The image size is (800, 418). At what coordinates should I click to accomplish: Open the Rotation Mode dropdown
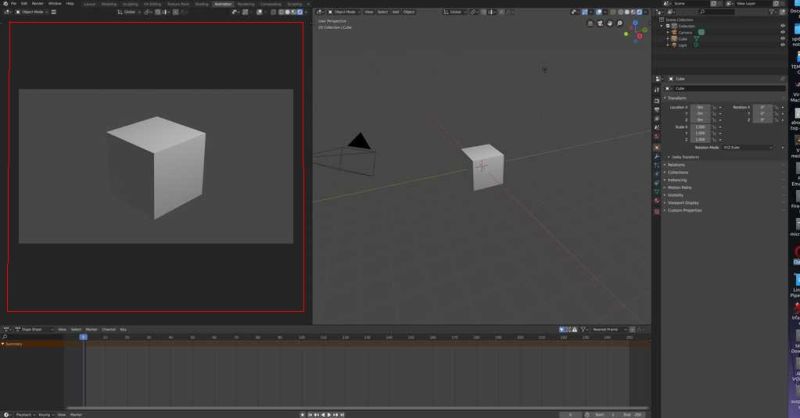tap(748, 147)
